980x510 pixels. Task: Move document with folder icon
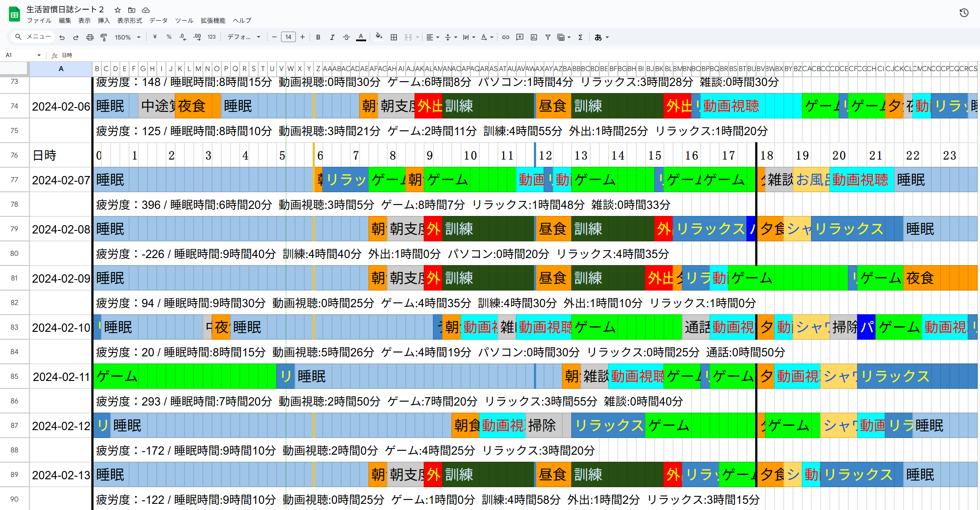(132, 10)
